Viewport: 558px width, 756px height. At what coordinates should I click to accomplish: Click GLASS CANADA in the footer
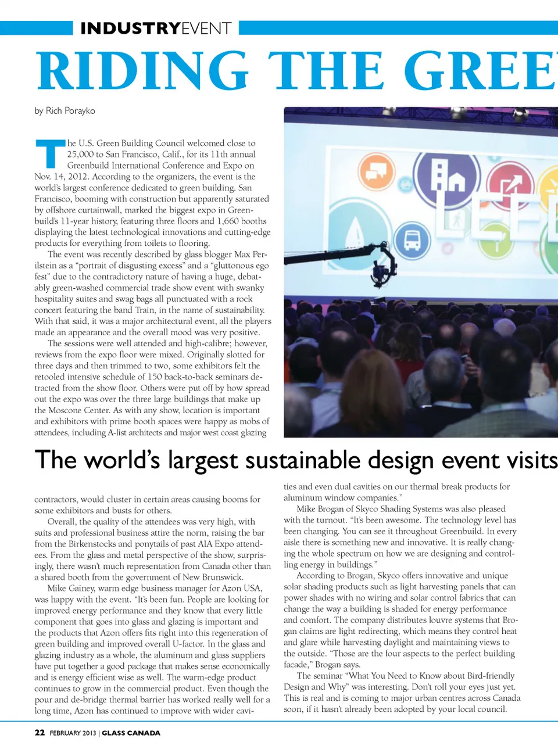coord(131,733)
